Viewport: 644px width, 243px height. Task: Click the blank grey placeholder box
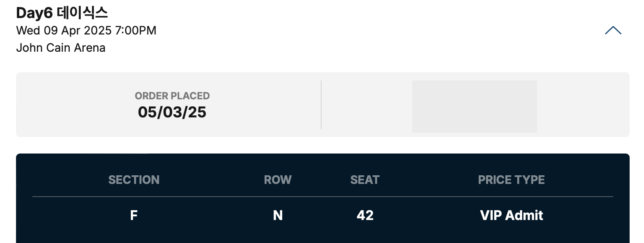[x=474, y=106]
